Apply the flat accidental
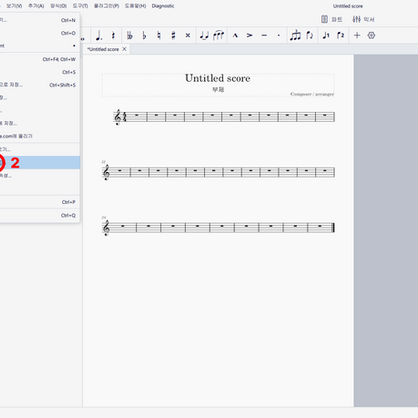 144,35
